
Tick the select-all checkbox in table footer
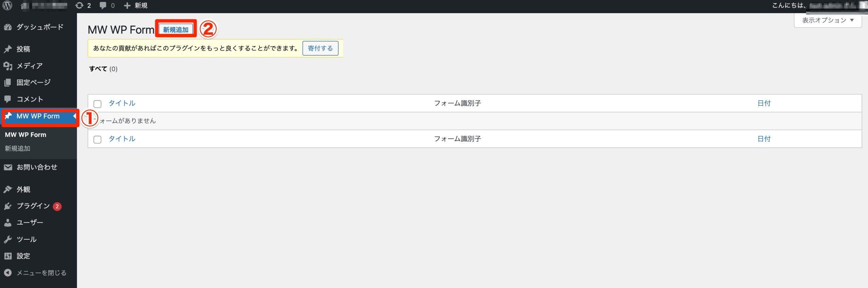click(97, 139)
